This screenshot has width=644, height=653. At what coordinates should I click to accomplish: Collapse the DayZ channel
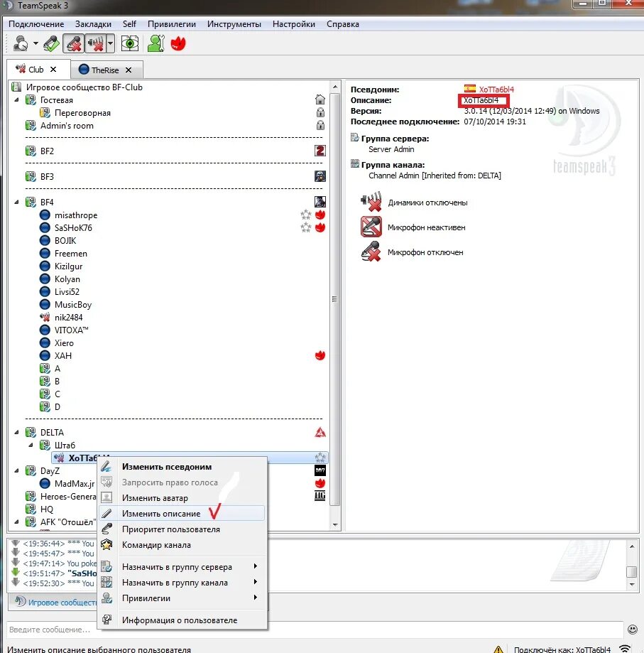coord(16,470)
